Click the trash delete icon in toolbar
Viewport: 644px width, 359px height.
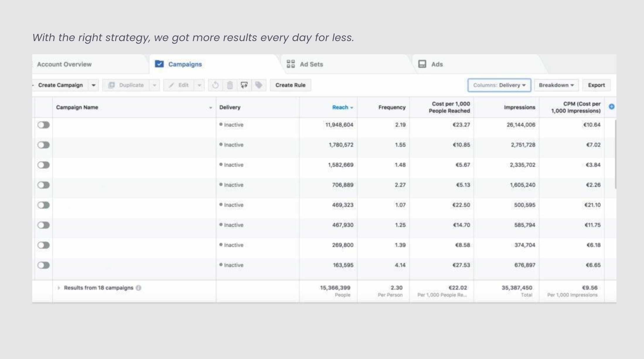point(230,85)
